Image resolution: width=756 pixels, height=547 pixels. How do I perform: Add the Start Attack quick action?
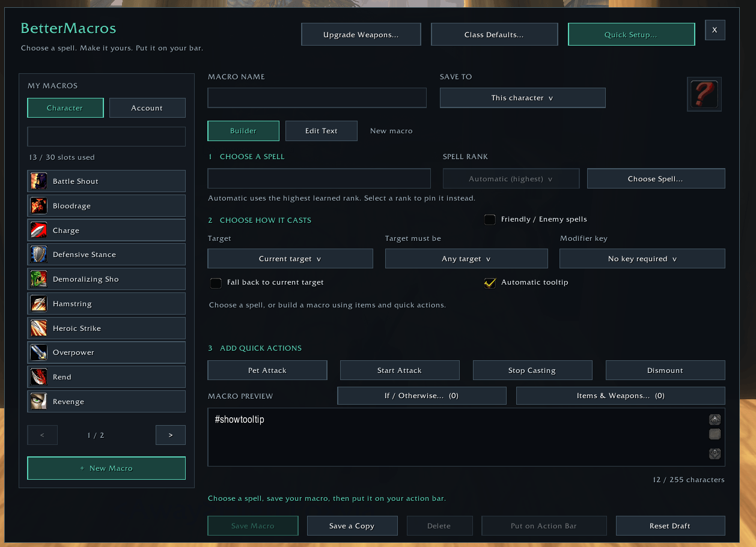[x=400, y=370]
